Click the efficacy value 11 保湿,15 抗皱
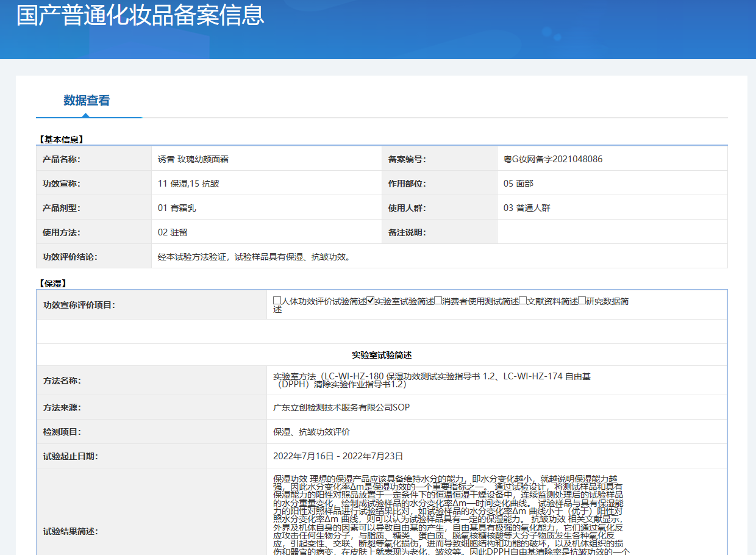756x555 pixels. 188,184
